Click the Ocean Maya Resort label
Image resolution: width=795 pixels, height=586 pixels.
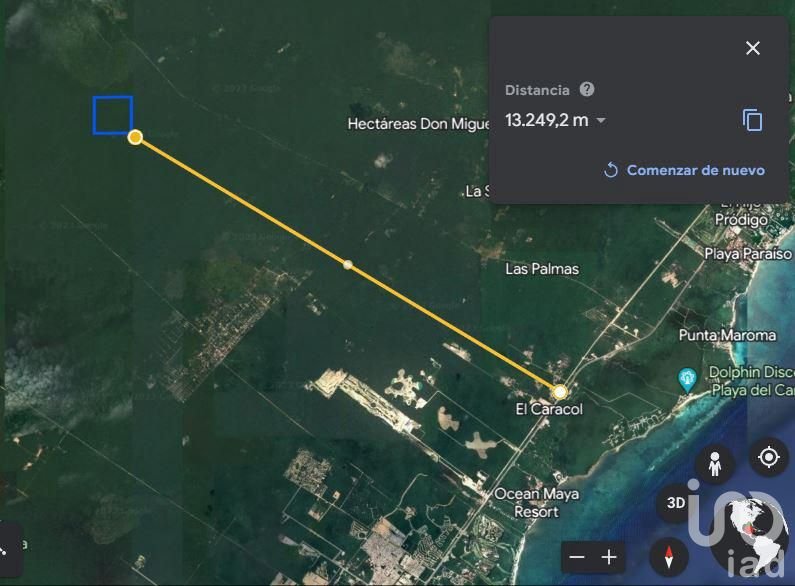pyautogui.click(x=536, y=502)
